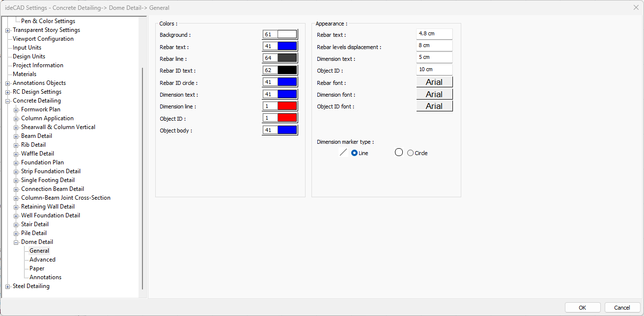The height and width of the screenshot is (316, 644).
Task: Change the Rebar ID text black swatch
Action: click(287, 70)
